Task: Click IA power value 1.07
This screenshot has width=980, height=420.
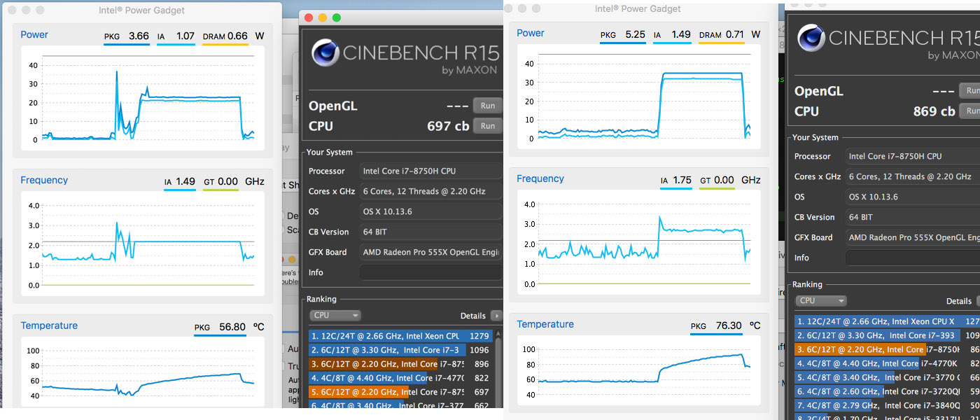Action: 185,36
